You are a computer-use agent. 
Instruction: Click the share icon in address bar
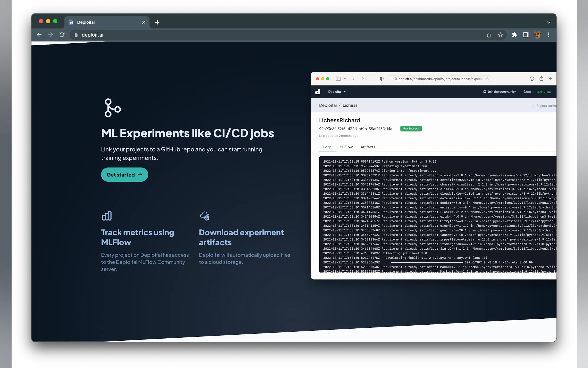point(489,35)
